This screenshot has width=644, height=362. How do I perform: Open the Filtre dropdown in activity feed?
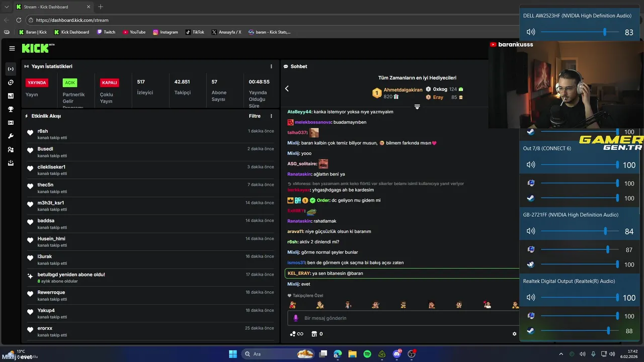255,116
